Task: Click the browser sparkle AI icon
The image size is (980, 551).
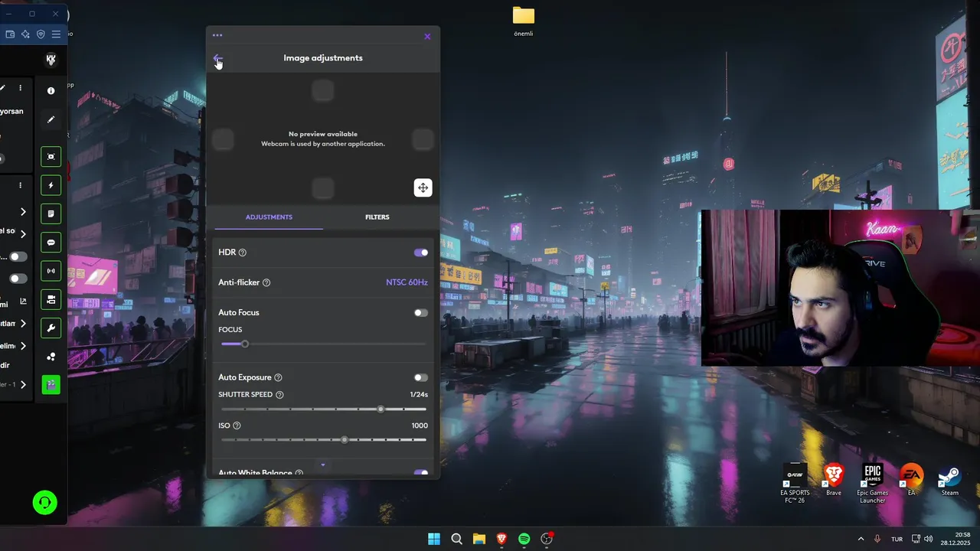Action: pyautogui.click(x=25, y=34)
